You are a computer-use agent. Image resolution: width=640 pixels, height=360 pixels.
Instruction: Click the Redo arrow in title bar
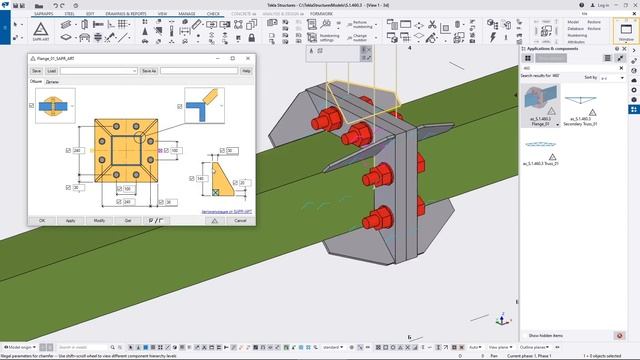(62, 6)
